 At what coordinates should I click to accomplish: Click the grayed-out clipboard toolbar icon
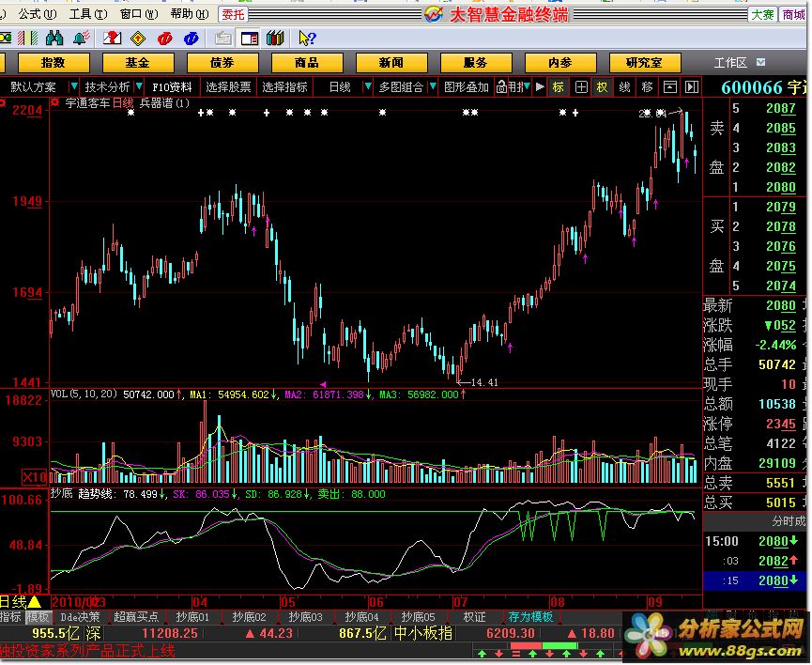click(x=222, y=39)
